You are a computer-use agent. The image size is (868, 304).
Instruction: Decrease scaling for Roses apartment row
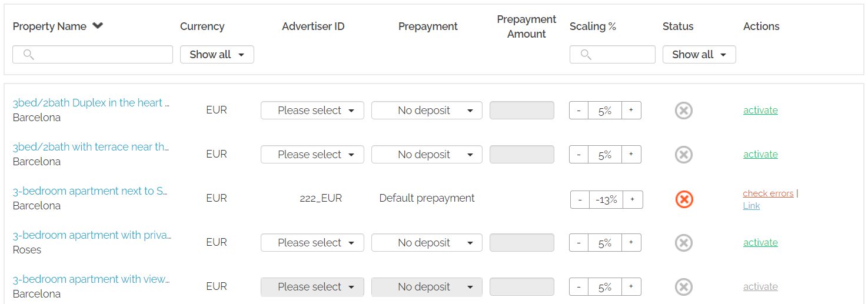point(578,243)
